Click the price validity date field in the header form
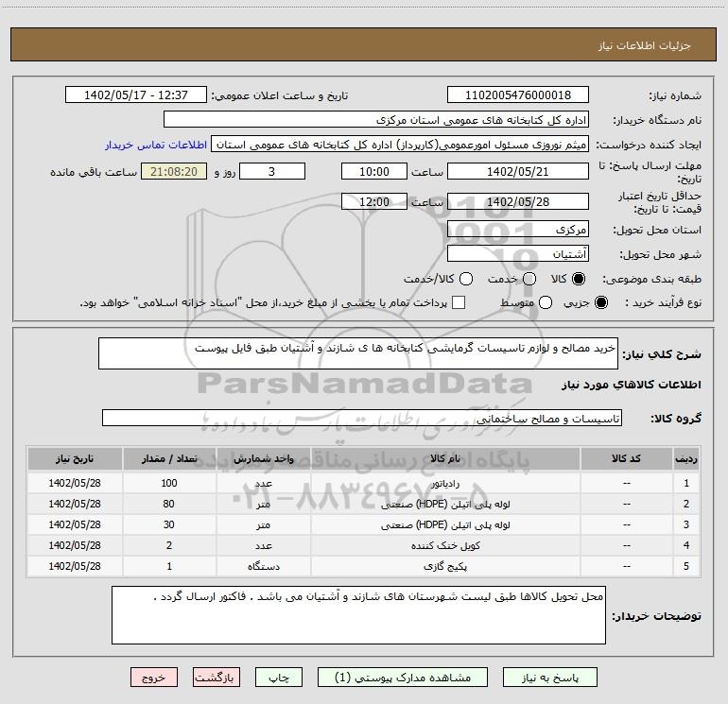This screenshot has height=704, width=728. point(518,201)
